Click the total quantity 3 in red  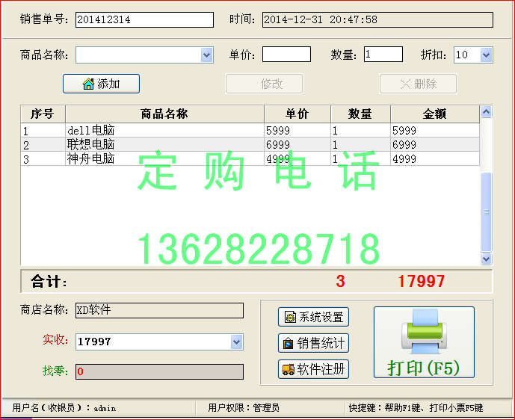341,282
